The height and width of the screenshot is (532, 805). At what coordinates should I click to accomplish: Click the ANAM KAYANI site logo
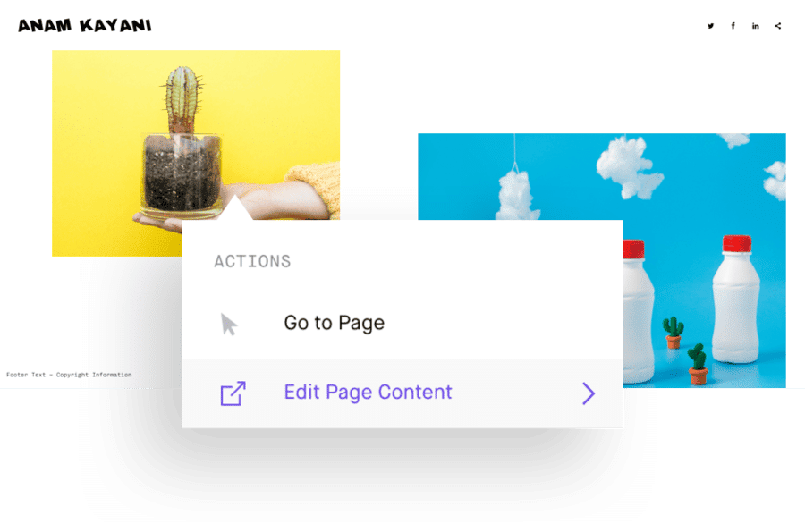pyautogui.click(x=85, y=26)
